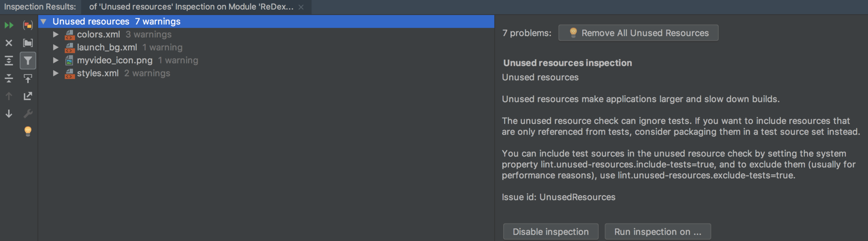Expand the styles.xml warnings node

56,73
